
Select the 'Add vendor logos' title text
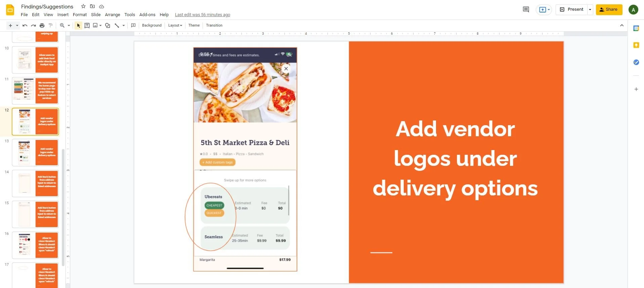tap(455, 158)
